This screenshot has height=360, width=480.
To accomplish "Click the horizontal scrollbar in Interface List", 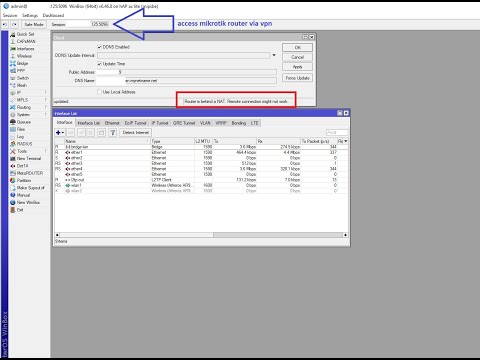I will [x=201, y=235].
